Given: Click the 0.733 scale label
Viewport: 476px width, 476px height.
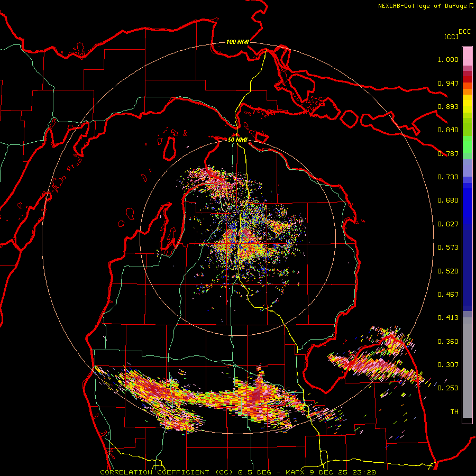Looking at the screenshot, I should coord(448,177).
